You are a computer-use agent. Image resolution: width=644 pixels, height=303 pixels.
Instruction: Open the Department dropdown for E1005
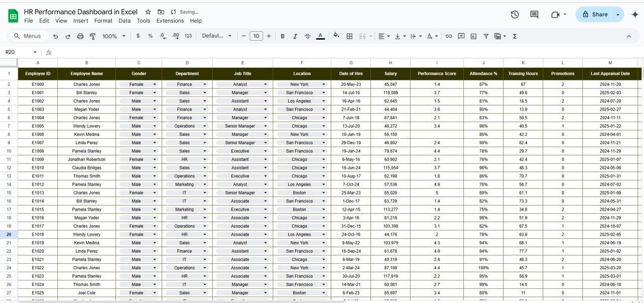tap(205, 126)
